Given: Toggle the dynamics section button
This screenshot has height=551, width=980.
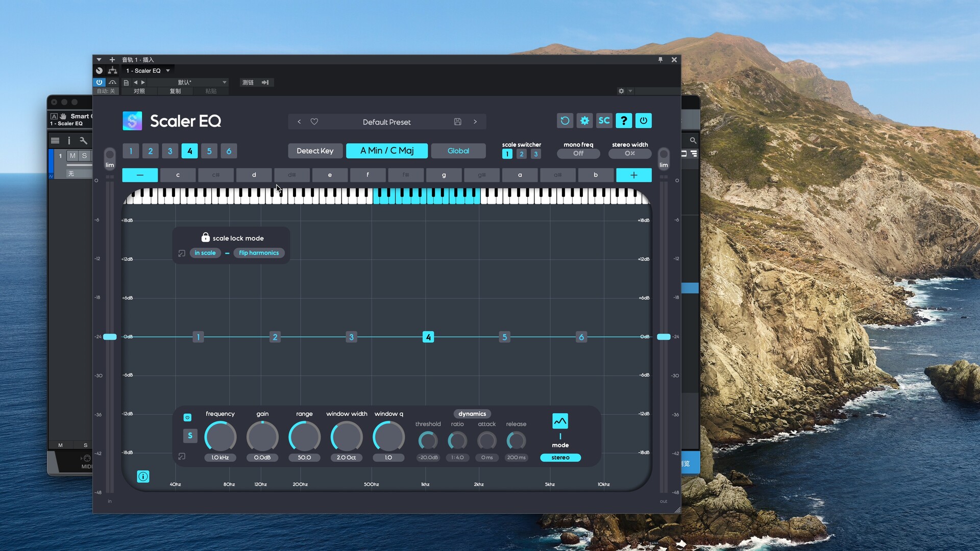Looking at the screenshot, I should (x=472, y=414).
